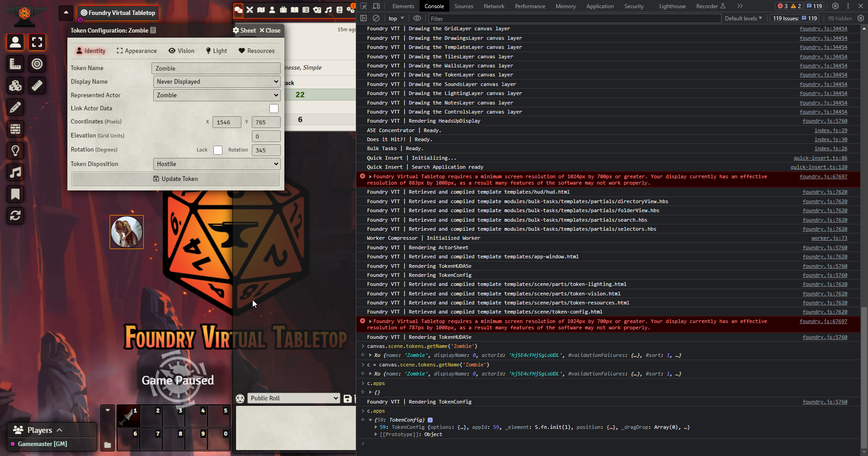Open the Default levels dropdown
Viewport: 868px width, 456px height.
point(743,19)
